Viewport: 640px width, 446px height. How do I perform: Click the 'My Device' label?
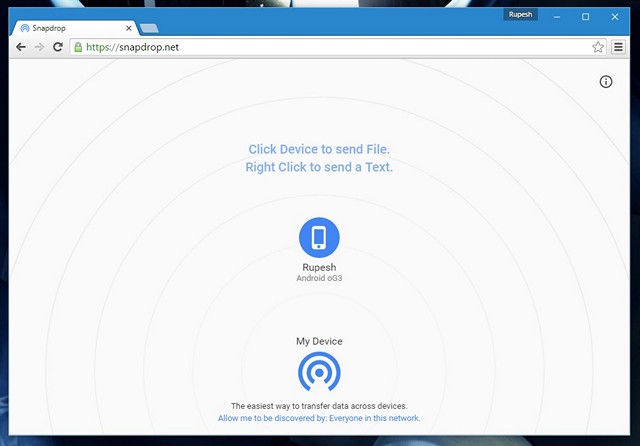[x=319, y=341]
